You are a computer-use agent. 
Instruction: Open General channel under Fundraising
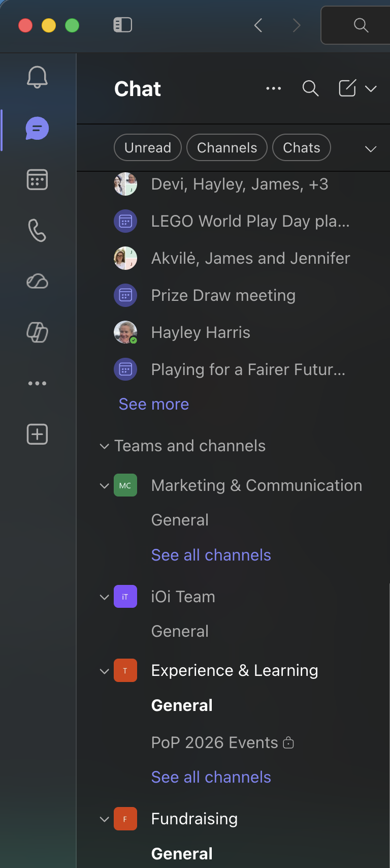coord(182,854)
